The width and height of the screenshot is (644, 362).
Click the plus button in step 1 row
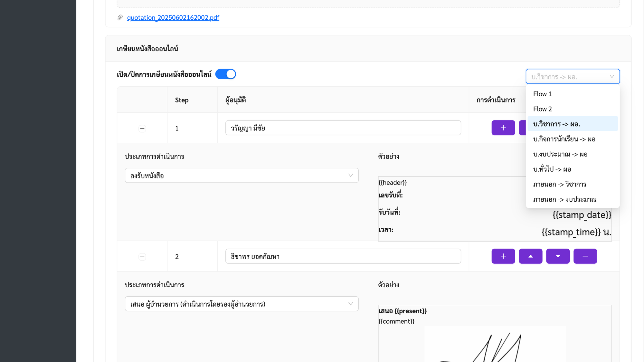pyautogui.click(x=503, y=128)
